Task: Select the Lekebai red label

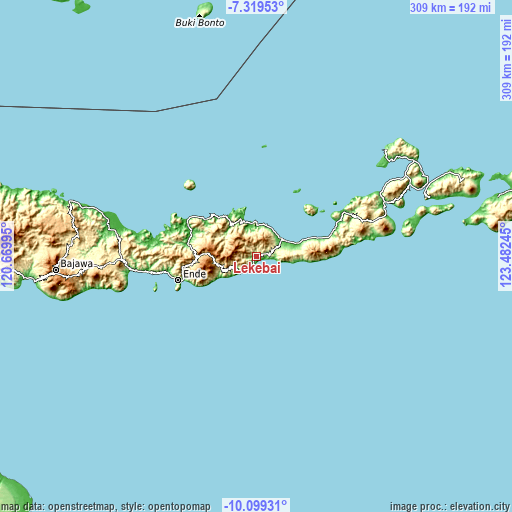Action: 257,268
